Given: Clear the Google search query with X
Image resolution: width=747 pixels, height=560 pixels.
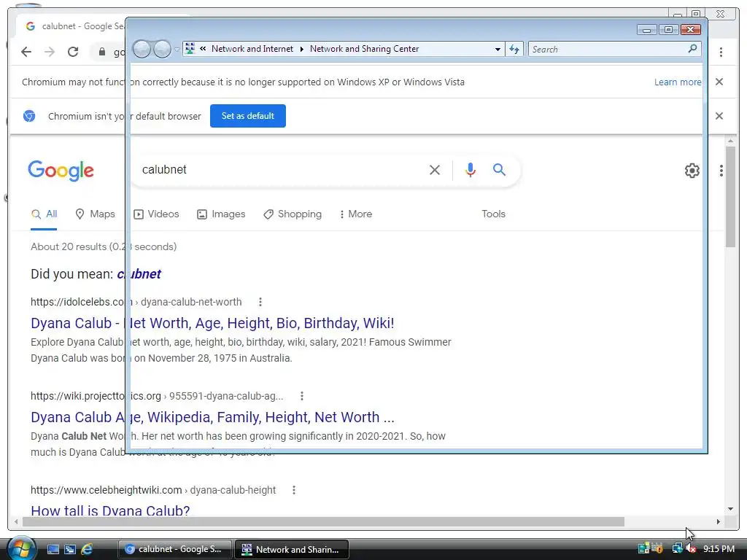Looking at the screenshot, I should pyautogui.click(x=435, y=170).
